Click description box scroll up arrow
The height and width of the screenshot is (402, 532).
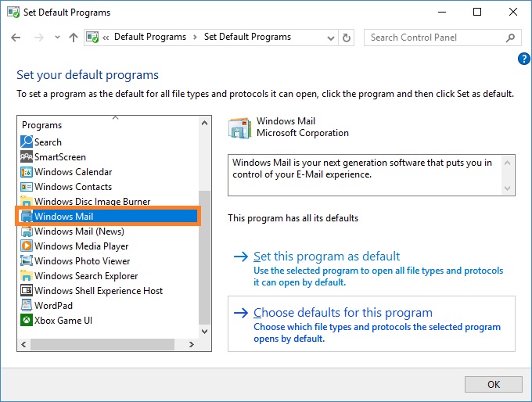point(507,163)
